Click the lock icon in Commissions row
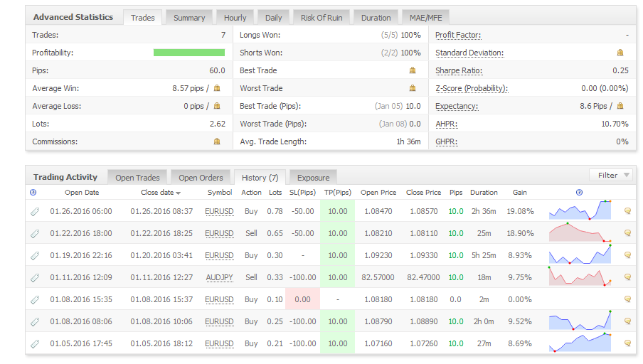Screen dimensions: 643x364 pyautogui.click(x=217, y=141)
